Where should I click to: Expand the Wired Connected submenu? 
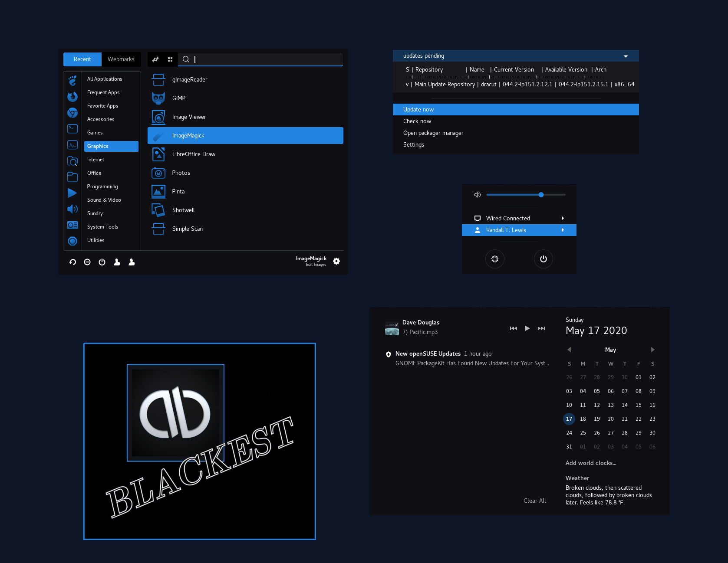click(563, 218)
